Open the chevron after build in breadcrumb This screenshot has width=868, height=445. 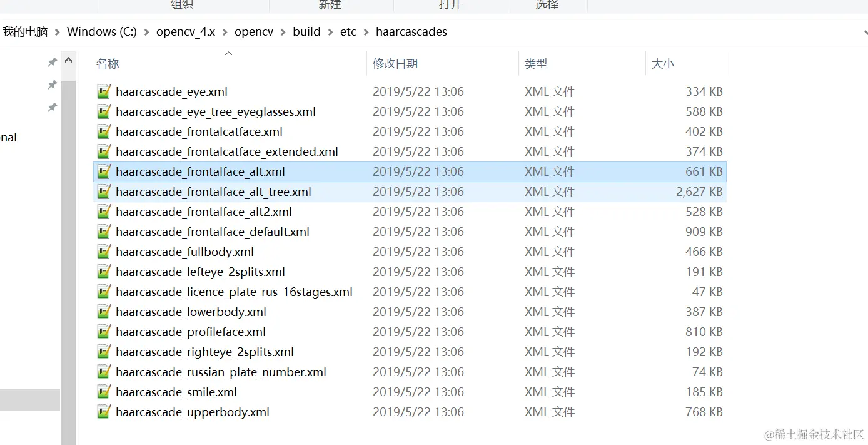[x=330, y=32]
